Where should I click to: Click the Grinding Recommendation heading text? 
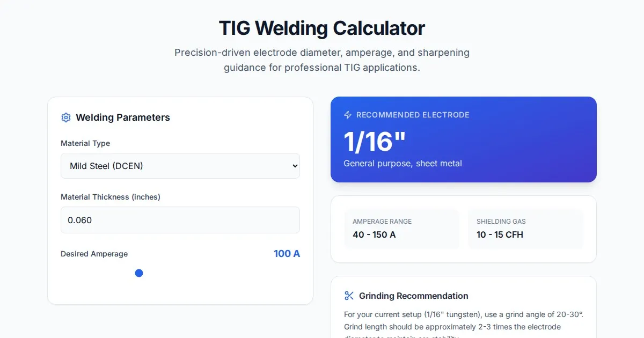413,296
